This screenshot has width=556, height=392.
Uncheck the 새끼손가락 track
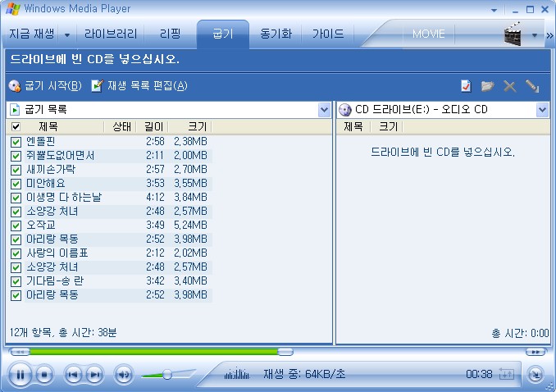tap(16, 170)
